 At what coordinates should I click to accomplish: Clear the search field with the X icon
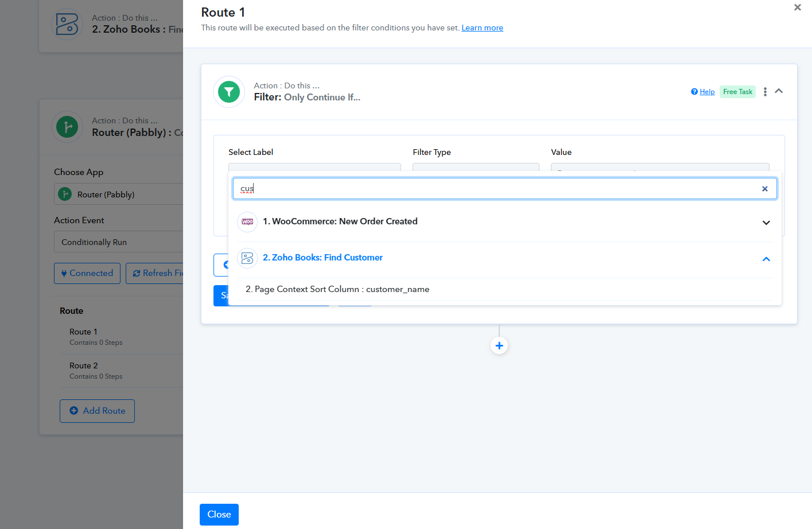coord(764,189)
